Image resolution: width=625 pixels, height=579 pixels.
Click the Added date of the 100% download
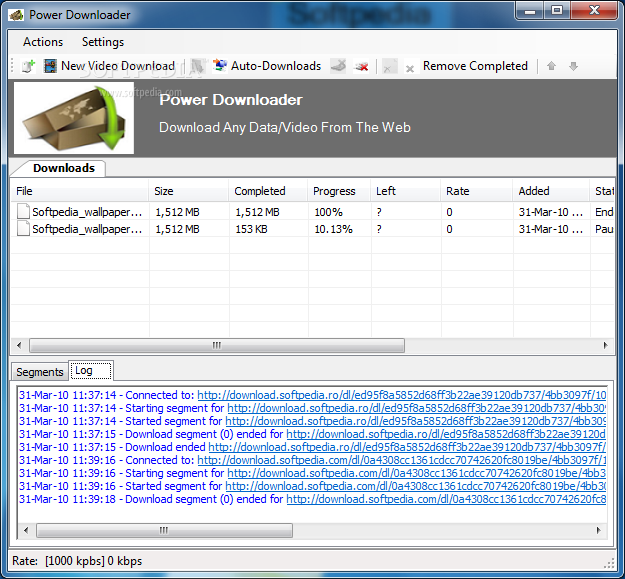(x=550, y=212)
